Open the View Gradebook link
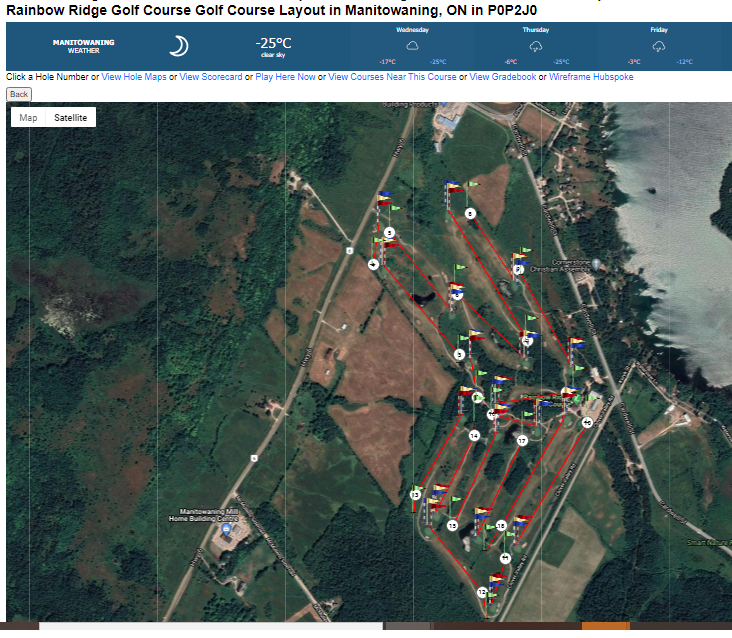732x638 pixels. point(502,77)
